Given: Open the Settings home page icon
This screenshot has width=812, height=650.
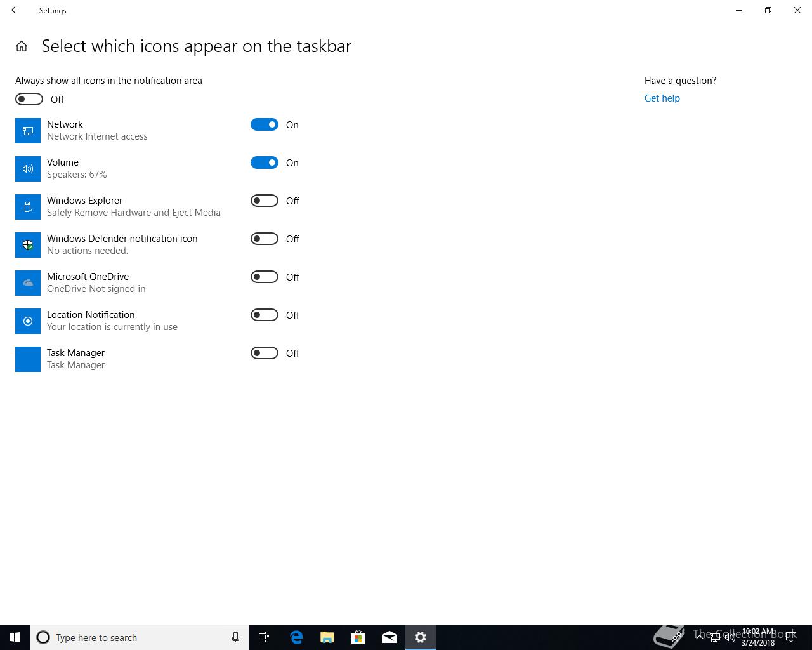Looking at the screenshot, I should [22, 46].
